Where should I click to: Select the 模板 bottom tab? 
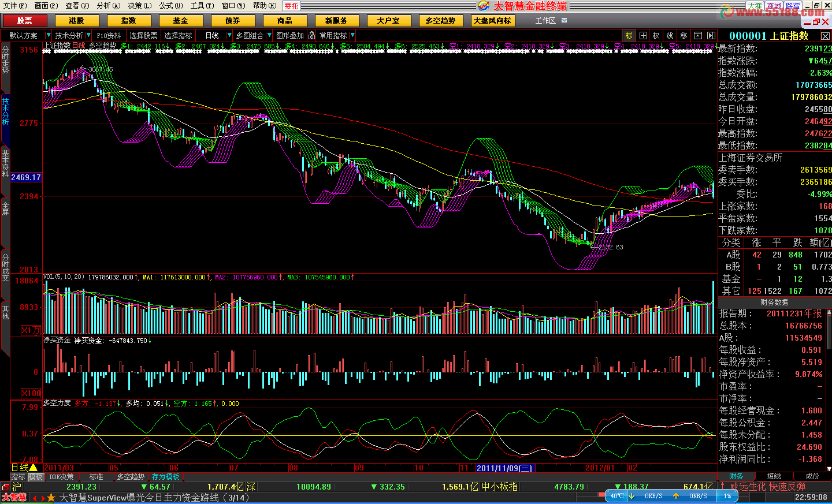coord(36,477)
